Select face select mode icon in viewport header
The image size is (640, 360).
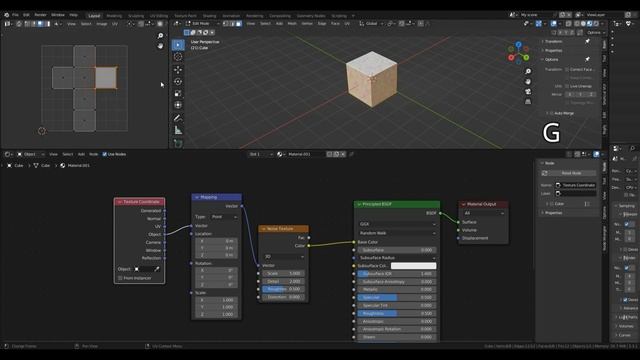239,24
